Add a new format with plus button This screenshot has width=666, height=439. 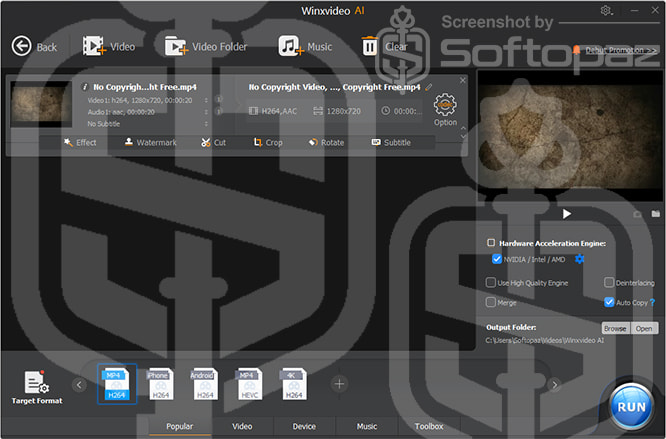click(339, 384)
